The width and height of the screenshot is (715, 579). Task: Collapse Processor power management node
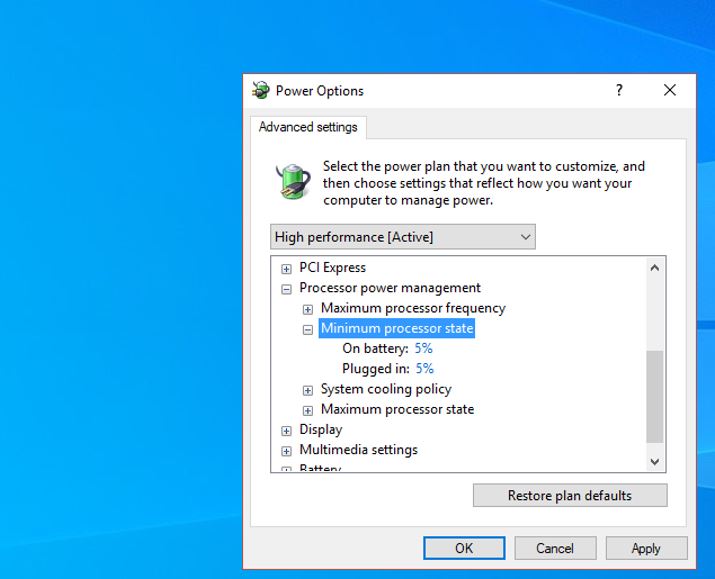[287, 289]
